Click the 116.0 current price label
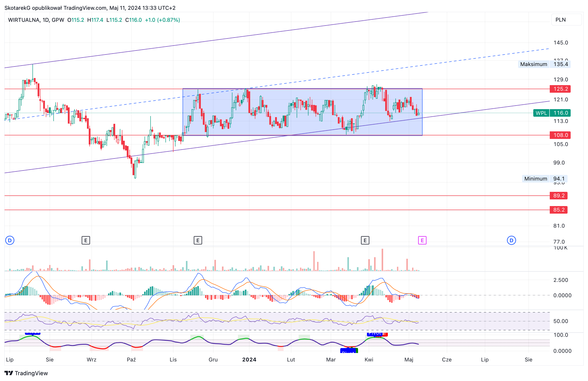 560,113
